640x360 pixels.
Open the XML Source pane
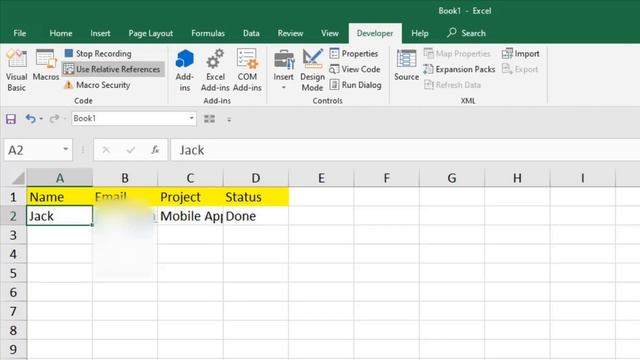(406, 65)
